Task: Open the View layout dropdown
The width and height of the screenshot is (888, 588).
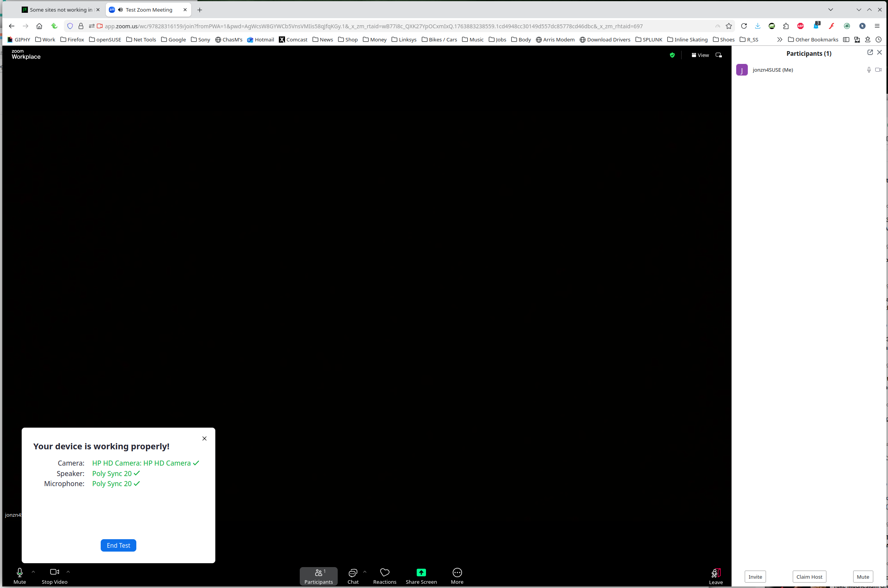Action: tap(700, 55)
